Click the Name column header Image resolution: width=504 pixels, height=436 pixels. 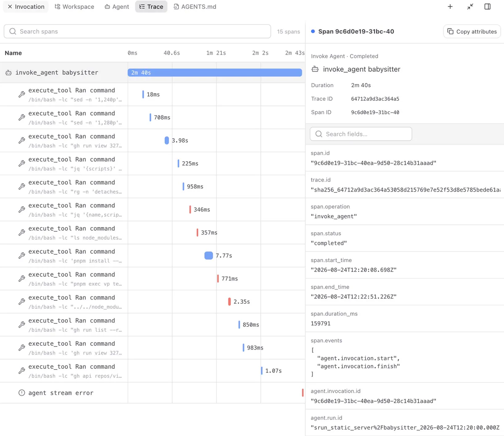click(13, 53)
